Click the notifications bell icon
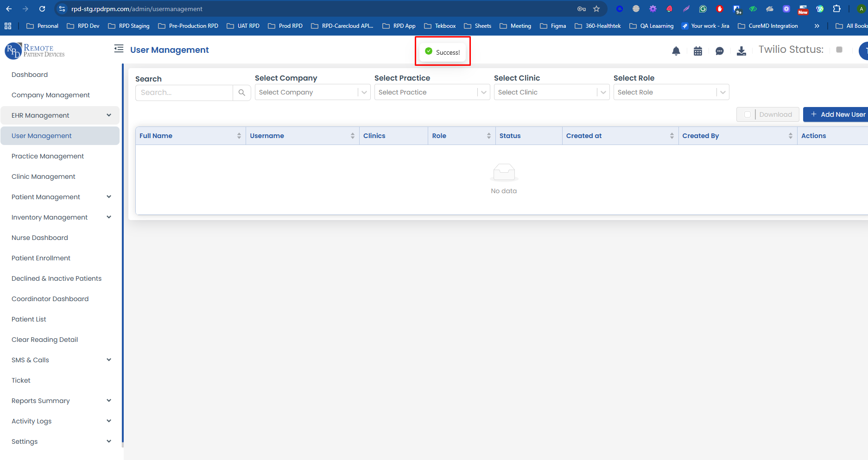This screenshot has width=868, height=460. pyautogui.click(x=676, y=51)
